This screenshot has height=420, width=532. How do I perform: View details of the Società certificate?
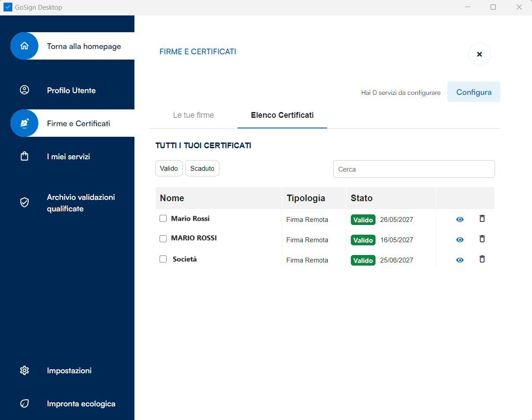[x=460, y=260]
